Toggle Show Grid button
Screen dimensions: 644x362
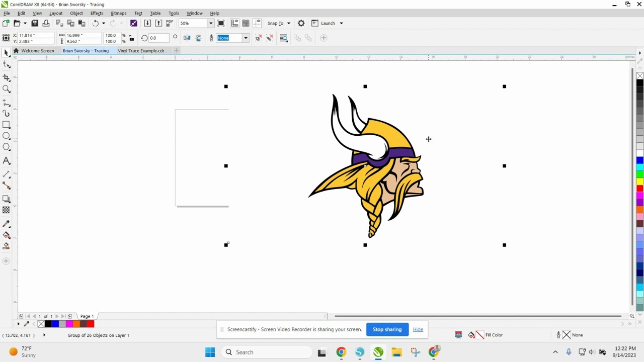(246, 23)
